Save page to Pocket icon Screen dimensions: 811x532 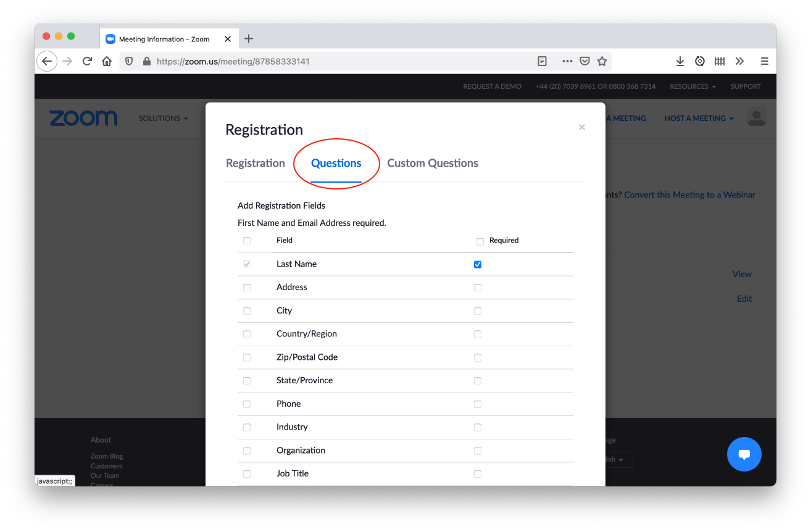tap(584, 61)
